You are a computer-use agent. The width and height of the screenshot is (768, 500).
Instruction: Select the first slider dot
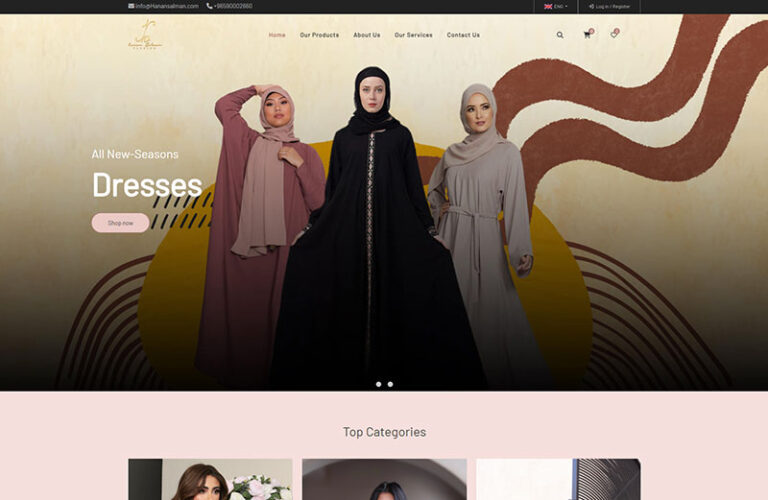[378, 384]
